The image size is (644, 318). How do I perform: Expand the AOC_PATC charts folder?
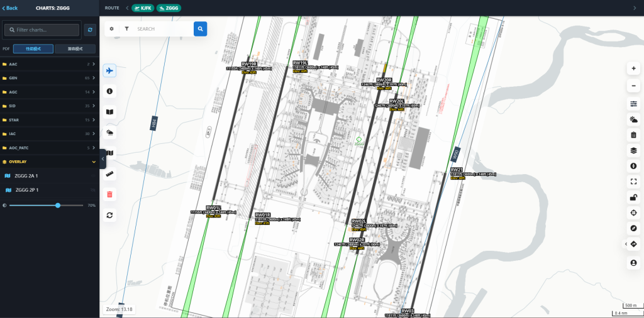(49, 148)
